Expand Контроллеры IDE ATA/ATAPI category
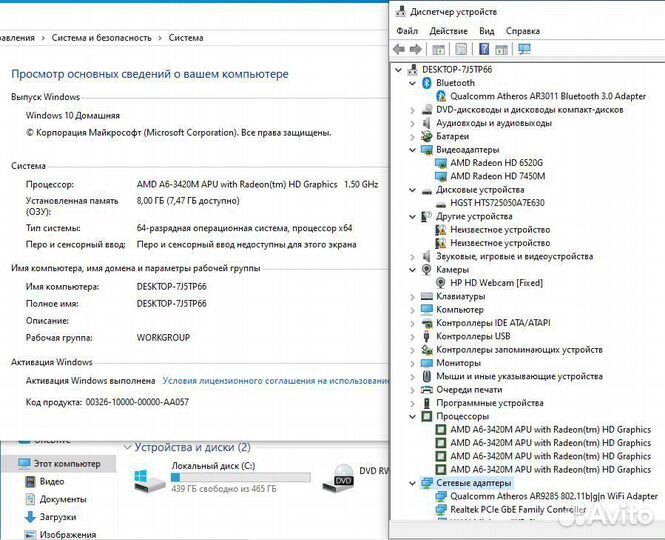This screenshot has height=540, width=665. click(412, 323)
